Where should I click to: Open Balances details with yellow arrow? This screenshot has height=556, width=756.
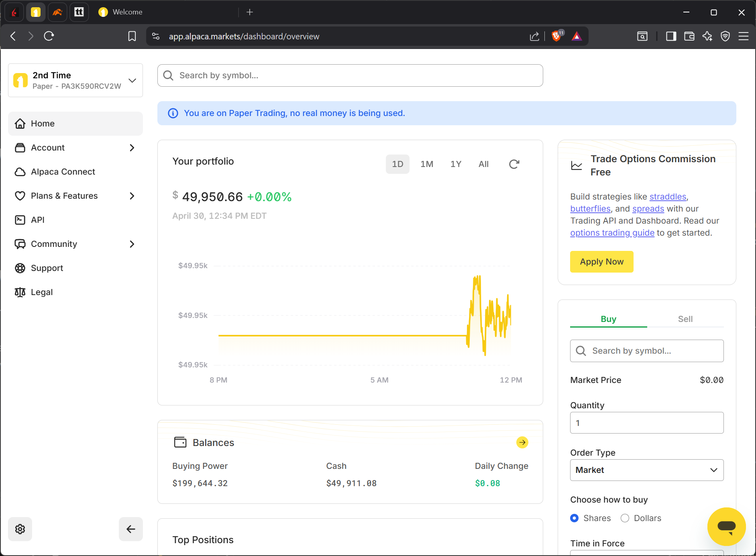(522, 442)
